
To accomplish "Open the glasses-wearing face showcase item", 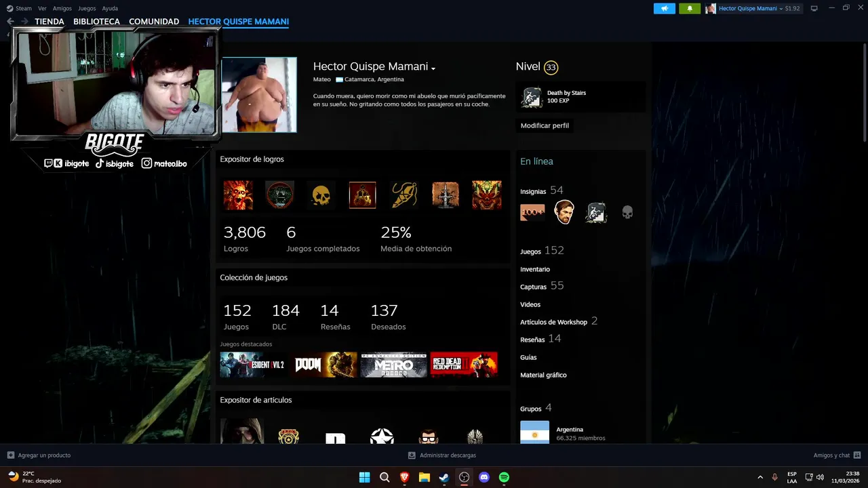I will [x=429, y=436].
